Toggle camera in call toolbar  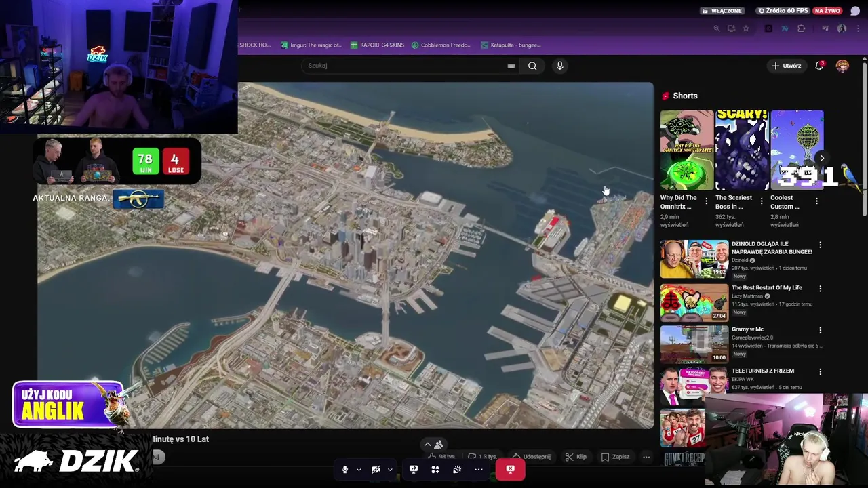376,469
